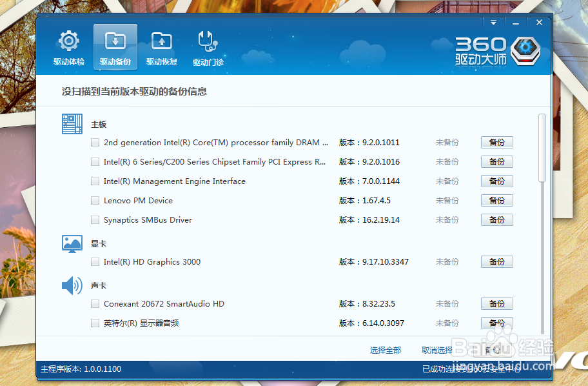This screenshot has height=386, width=588.
Task: Click 备份 for 英特尔(R) 显示器音频
Action: (497, 323)
